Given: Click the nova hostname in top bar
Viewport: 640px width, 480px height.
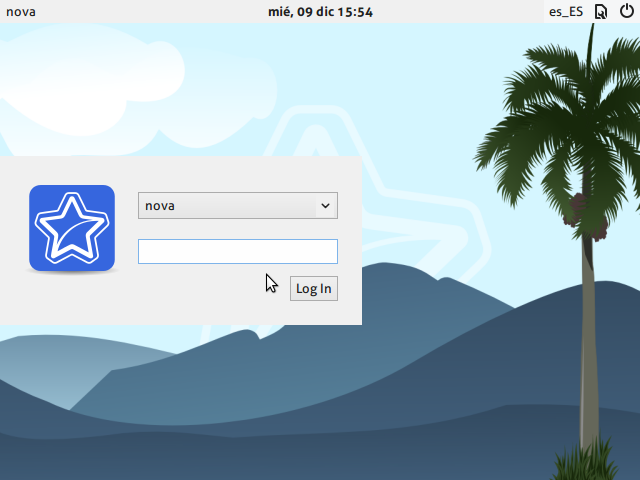Looking at the screenshot, I should click(21, 12).
